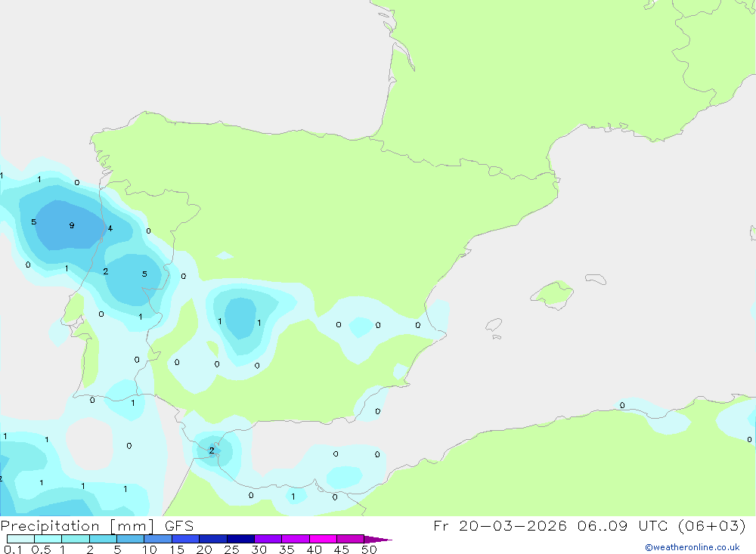Select the 5–10 mm light blue legend swatch
The image size is (756, 554).
(131, 539)
